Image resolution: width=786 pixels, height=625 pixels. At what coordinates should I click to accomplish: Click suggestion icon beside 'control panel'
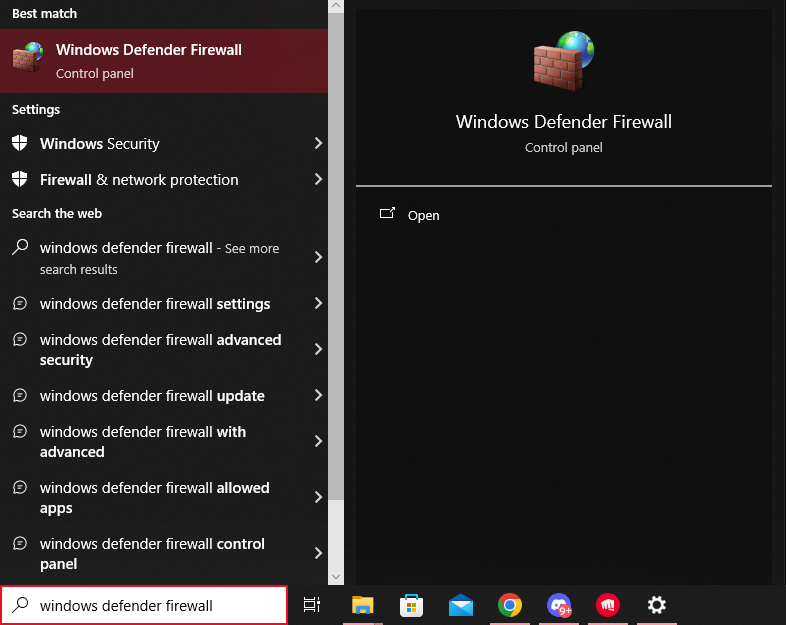(x=20, y=543)
